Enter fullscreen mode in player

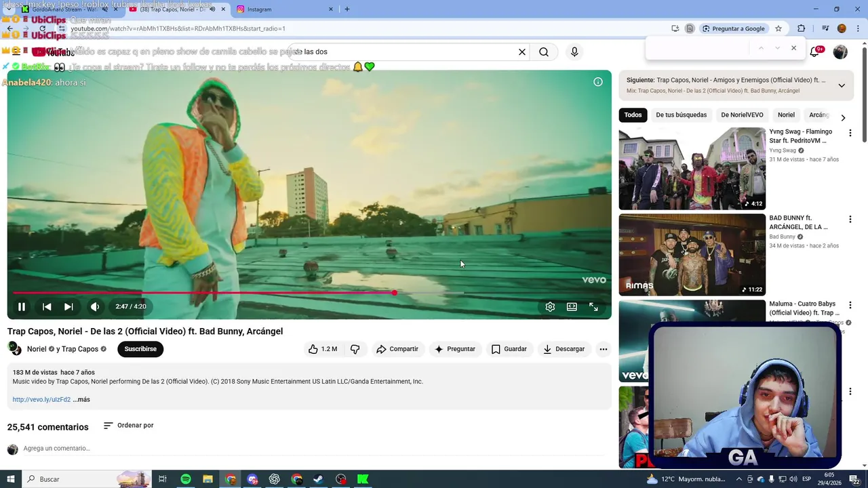593,307
